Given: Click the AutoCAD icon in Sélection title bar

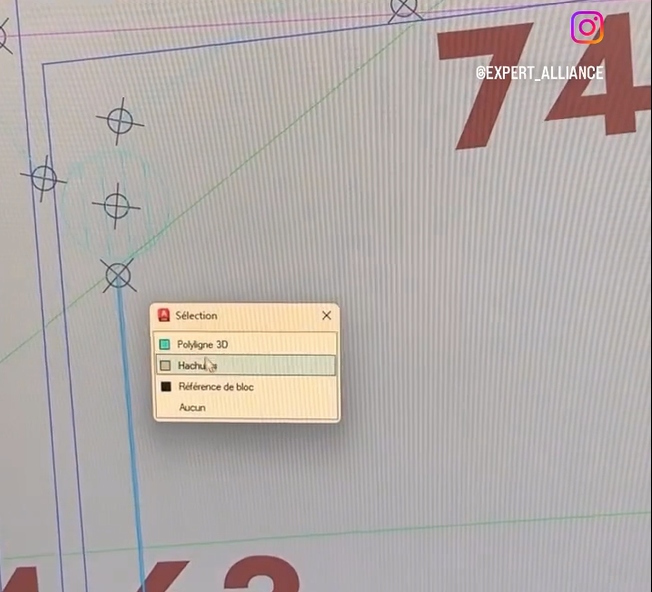Looking at the screenshot, I should click(164, 315).
